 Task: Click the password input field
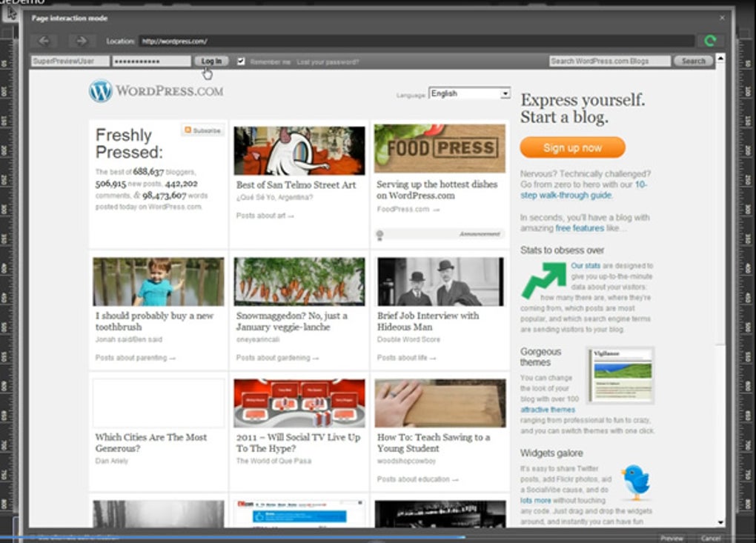tap(151, 61)
